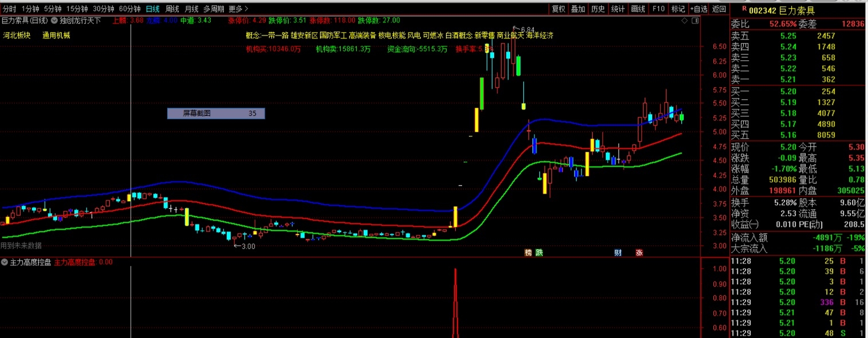This screenshot has width=868, height=338.
Task: Click the 总量 503986 value
Action: coord(783,180)
